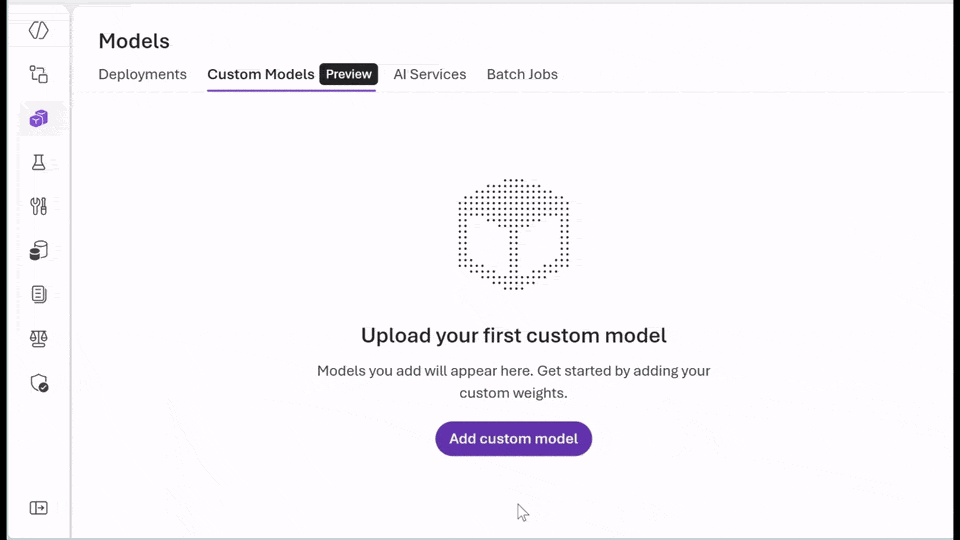Viewport: 960px width, 540px height.
Task: Open the workflow nodes sidebar icon
Action: click(x=39, y=74)
